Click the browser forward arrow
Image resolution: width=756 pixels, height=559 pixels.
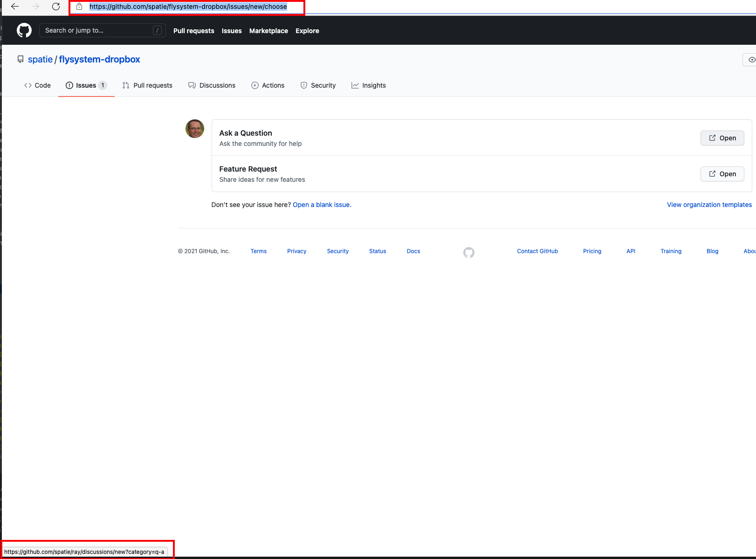[x=35, y=7]
